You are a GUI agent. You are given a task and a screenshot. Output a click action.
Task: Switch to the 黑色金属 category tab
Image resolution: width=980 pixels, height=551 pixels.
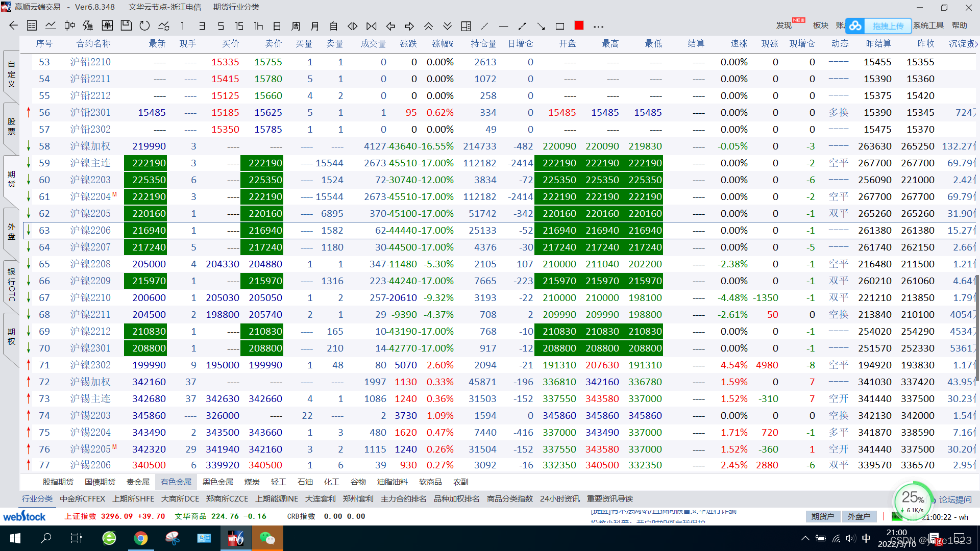click(218, 482)
